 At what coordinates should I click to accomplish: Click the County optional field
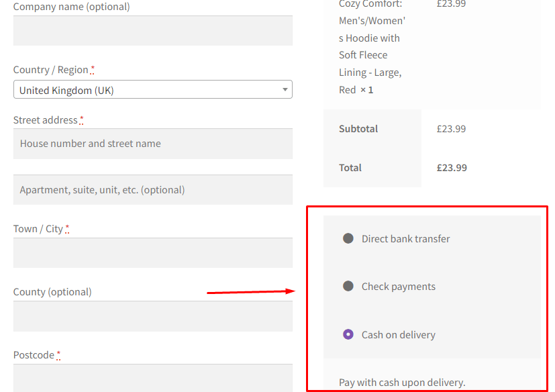[x=152, y=317]
